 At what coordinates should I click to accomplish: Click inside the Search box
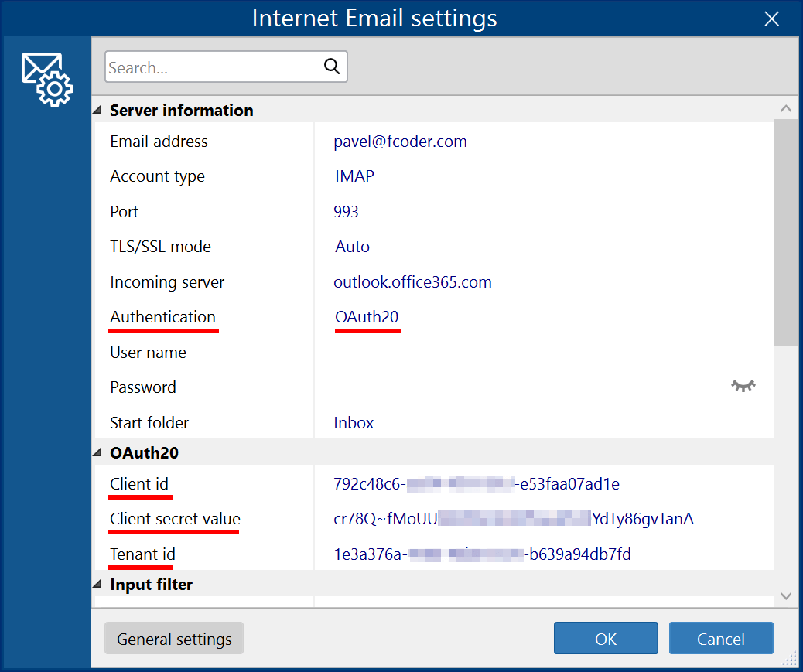pyautogui.click(x=209, y=67)
